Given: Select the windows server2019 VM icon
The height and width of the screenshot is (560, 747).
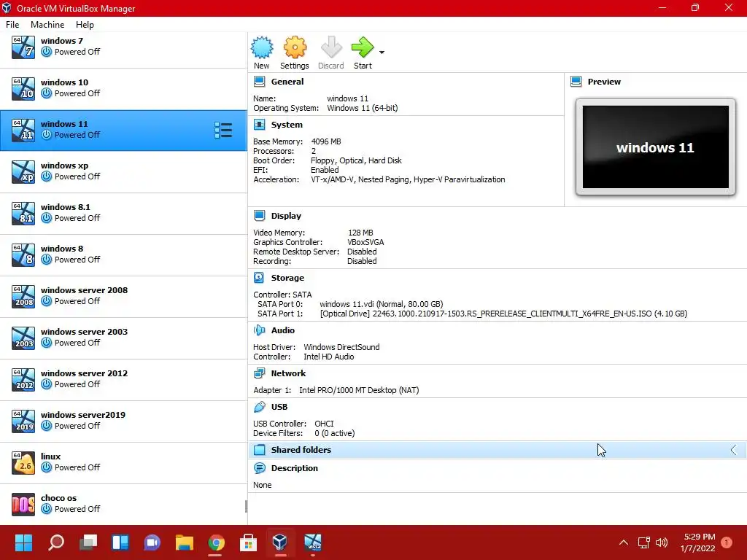Looking at the screenshot, I should pos(23,421).
